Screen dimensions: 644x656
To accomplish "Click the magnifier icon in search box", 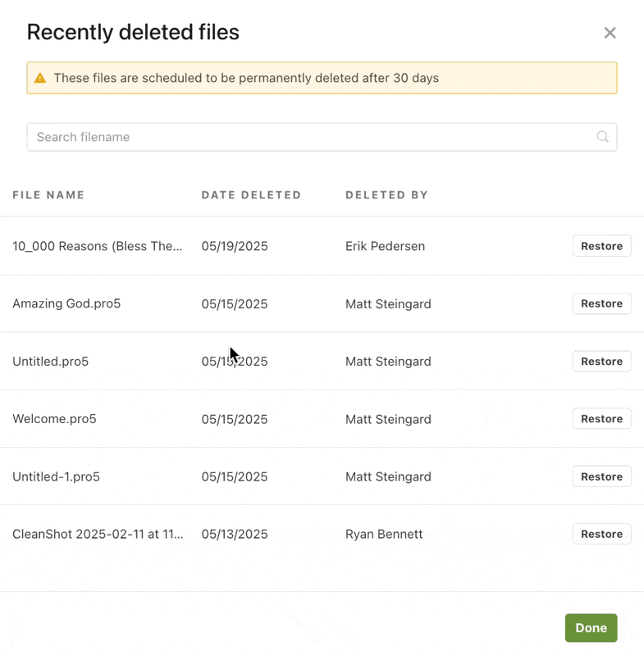I will tap(602, 137).
